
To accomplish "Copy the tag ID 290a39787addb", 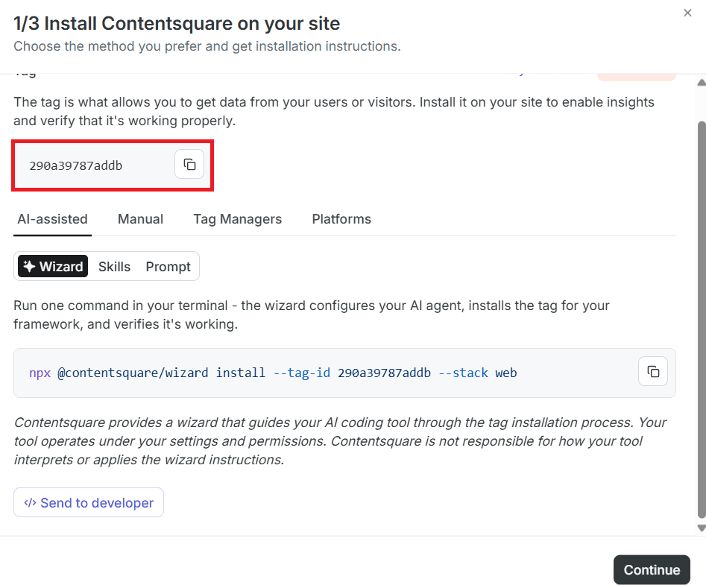I will pyautogui.click(x=189, y=165).
